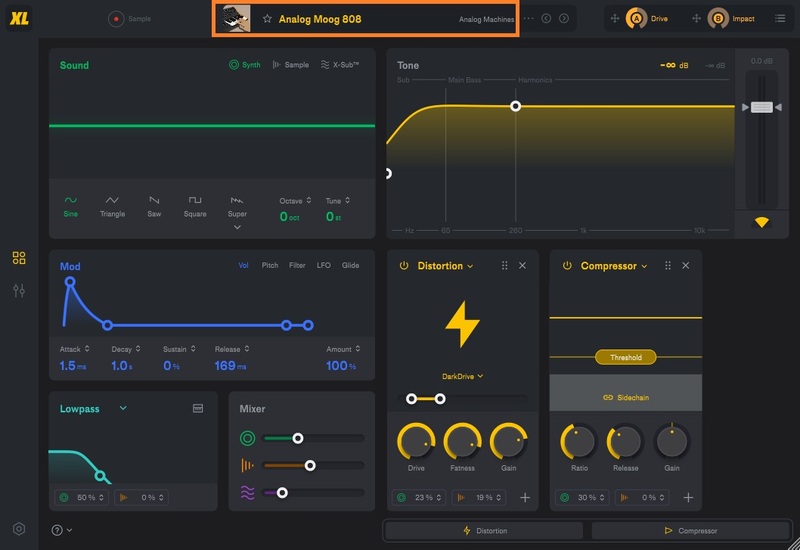Click the Attack stepper arrows

(x=87, y=349)
